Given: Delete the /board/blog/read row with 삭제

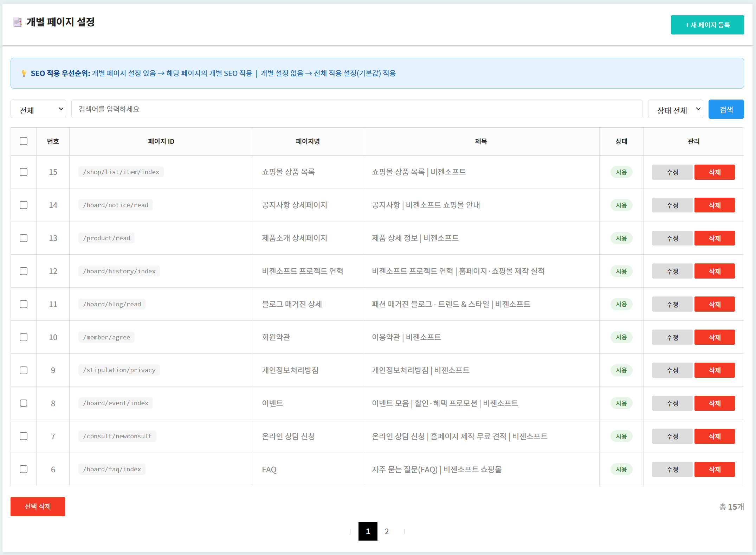Looking at the screenshot, I should point(714,304).
